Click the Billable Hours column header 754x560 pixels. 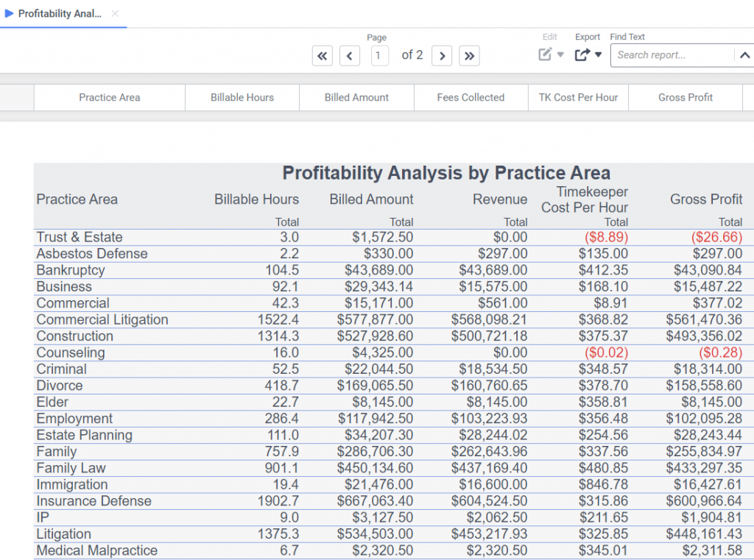[x=242, y=97]
